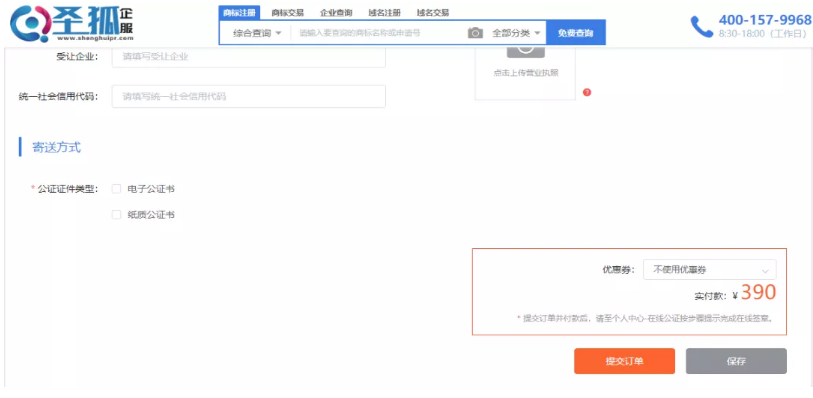Viewport: 813px width, 398px height.
Task: Submit the order with 提交订单
Action: tap(624, 361)
